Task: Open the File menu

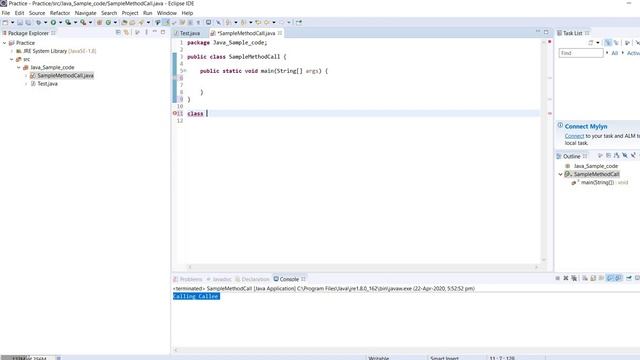Action: coord(6,13)
